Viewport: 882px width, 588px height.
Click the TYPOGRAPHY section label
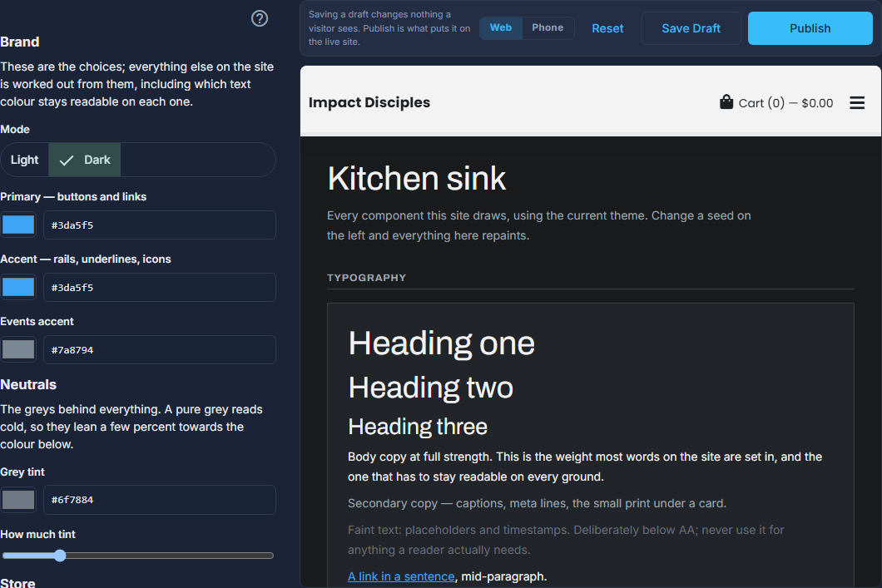pyautogui.click(x=366, y=278)
